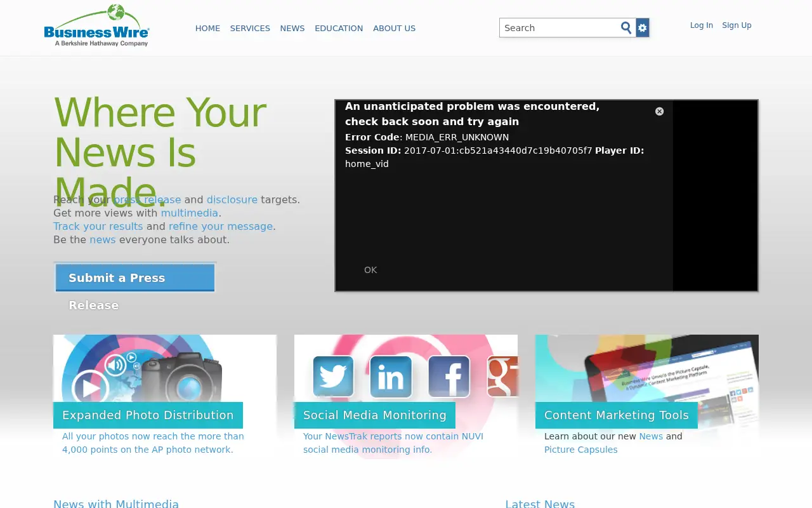Click the 'Track your results' link
Screen dimensions: 812x508
tap(98, 226)
